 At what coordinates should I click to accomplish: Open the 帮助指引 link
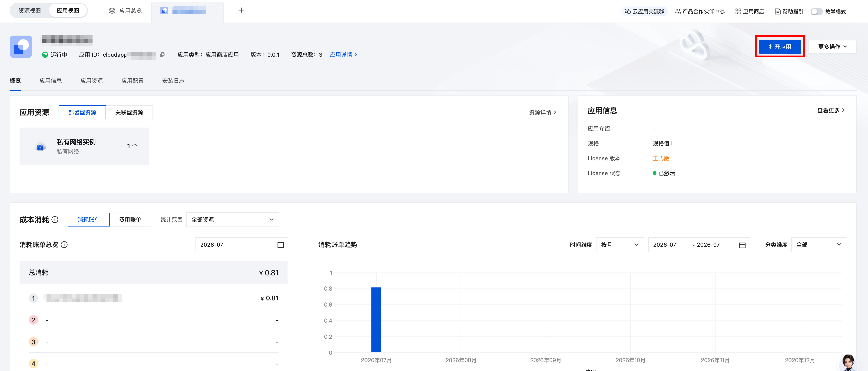point(789,11)
